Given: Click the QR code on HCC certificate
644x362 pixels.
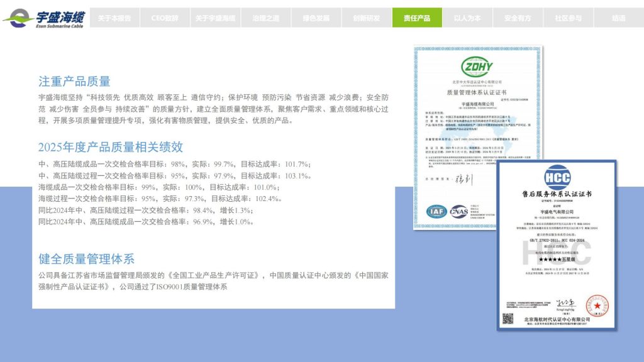Looking at the screenshot, I should pyautogui.click(x=508, y=319).
